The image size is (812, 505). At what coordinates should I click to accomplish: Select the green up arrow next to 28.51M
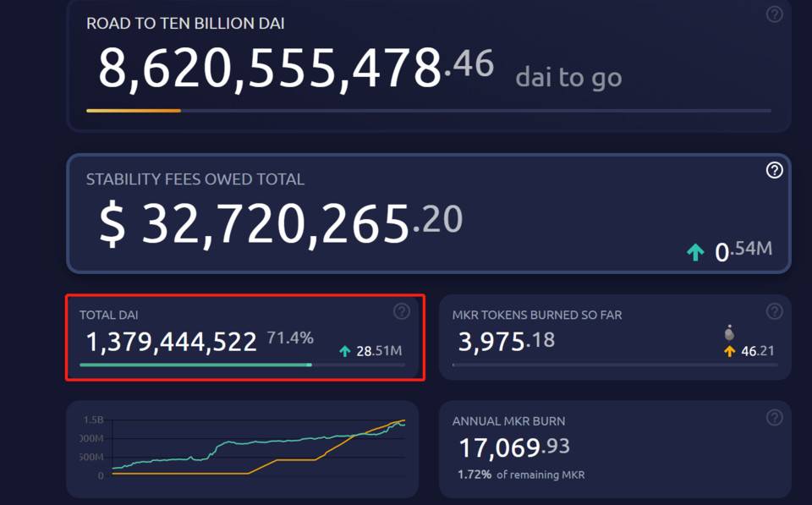344,349
